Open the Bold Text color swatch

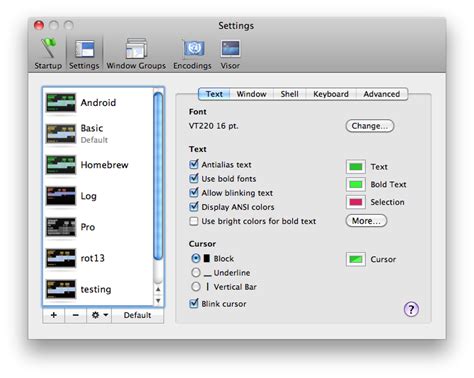[x=356, y=184]
